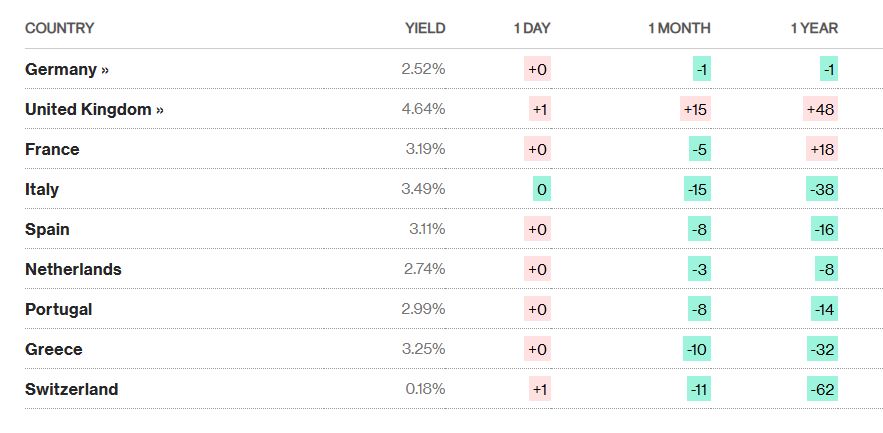Select the Greece row label

click(x=53, y=350)
